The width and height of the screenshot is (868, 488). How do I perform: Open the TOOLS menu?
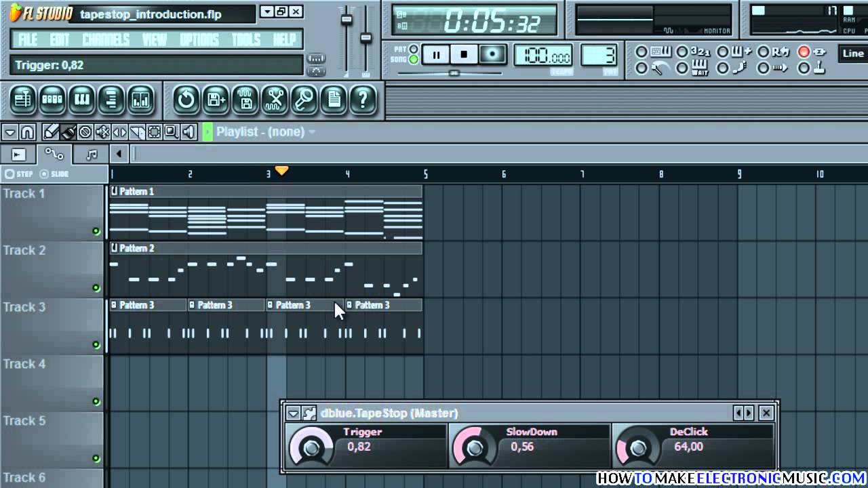click(245, 39)
